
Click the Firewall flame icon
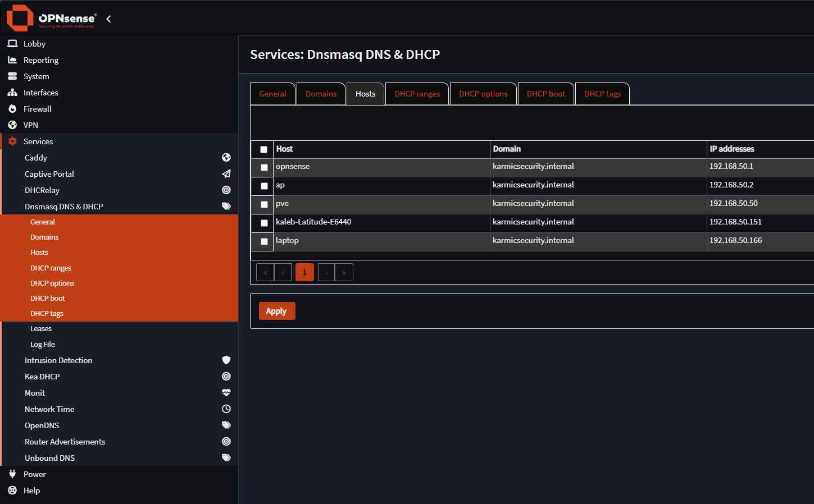click(12, 108)
